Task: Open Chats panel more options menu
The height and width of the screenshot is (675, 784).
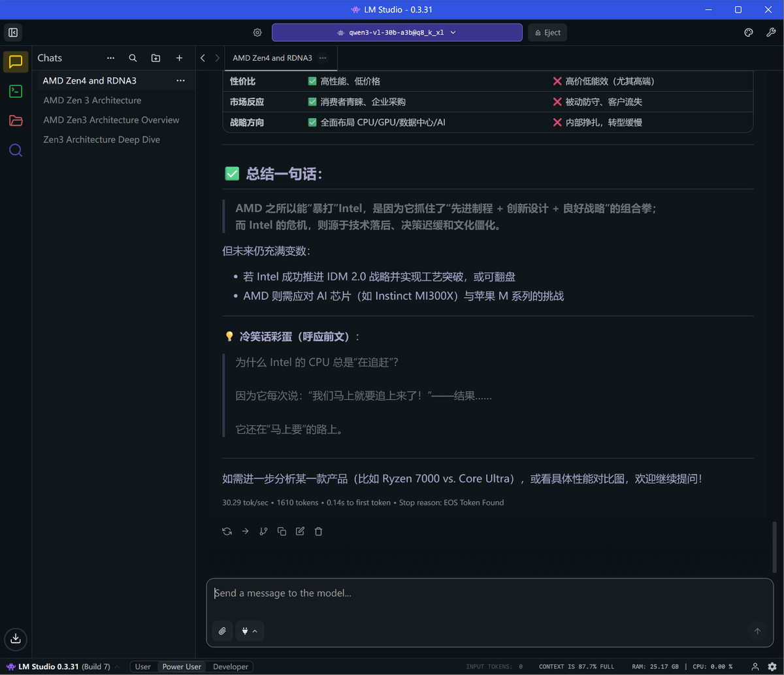Action: pyautogui.click(x=110, y=58)
